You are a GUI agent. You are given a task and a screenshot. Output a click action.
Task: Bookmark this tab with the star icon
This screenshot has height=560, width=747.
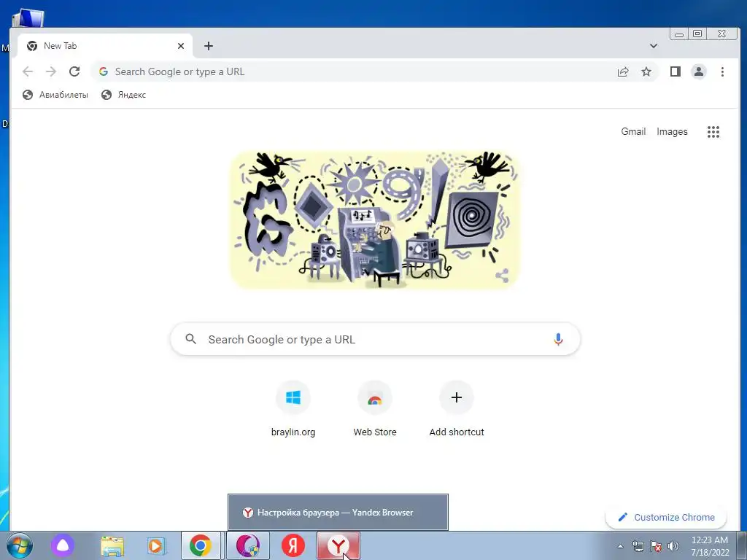(646, 72)
